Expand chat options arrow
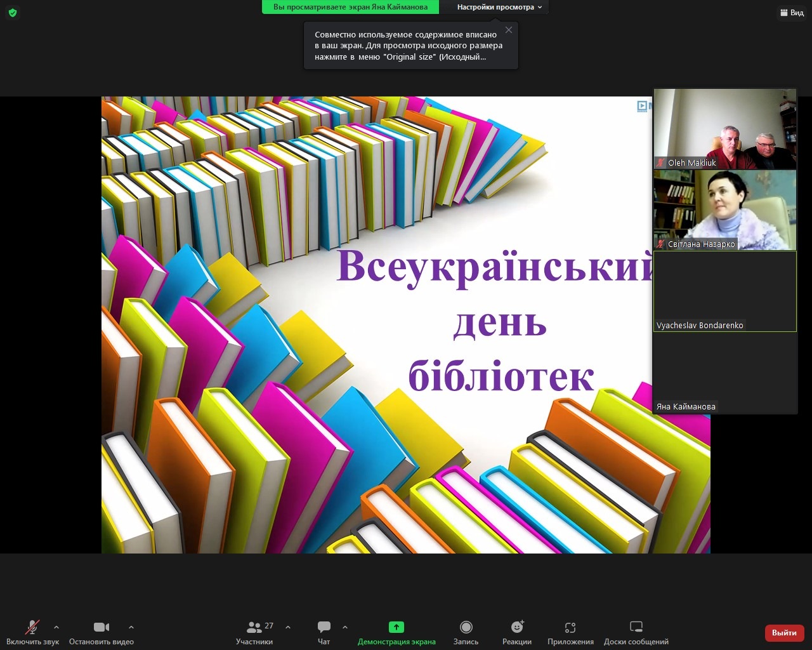Image resolution: width=812 pixels, height=650 pixels. click(345, 627)
